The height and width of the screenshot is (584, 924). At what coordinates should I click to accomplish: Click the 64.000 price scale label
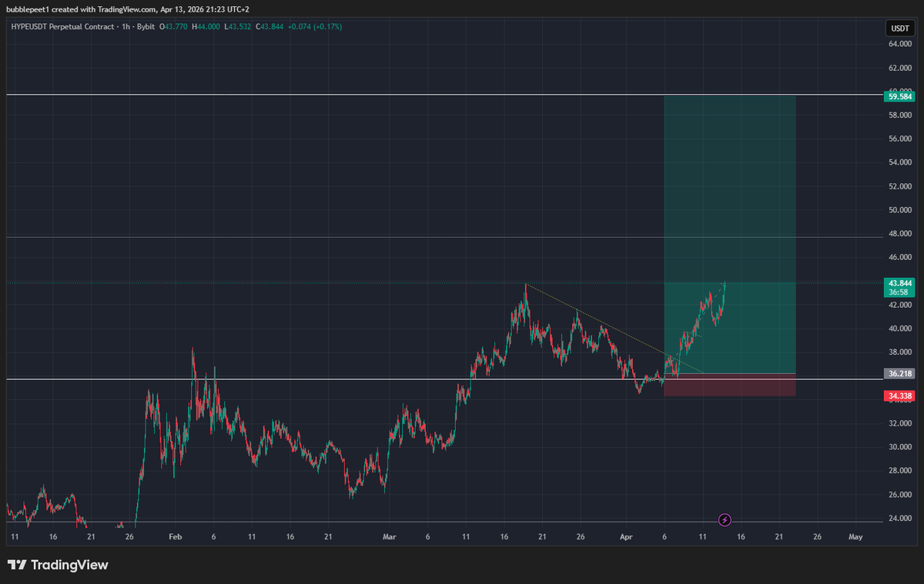tap(900, 44)
